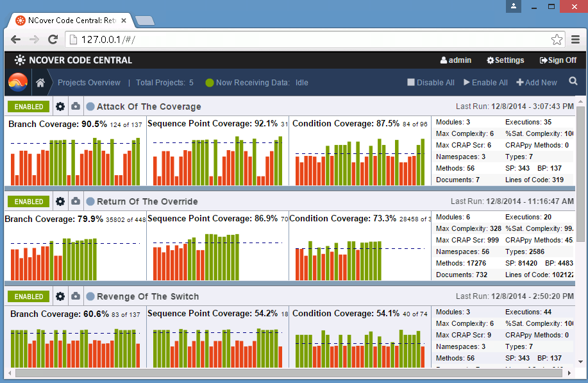Image resolution: width=588 pixels, height=383 pixels.
Task: Click Enable All projects
Action: (485, 83)
